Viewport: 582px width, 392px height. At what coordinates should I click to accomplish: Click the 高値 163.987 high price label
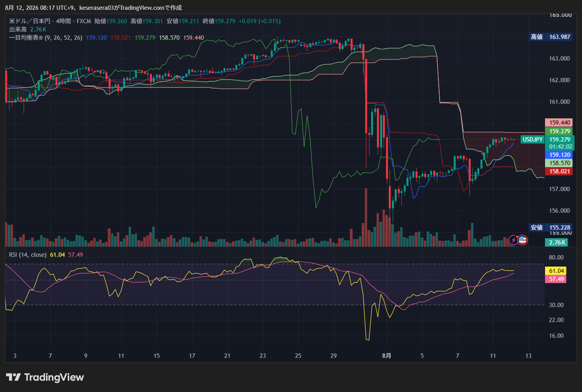click(551, 37)
